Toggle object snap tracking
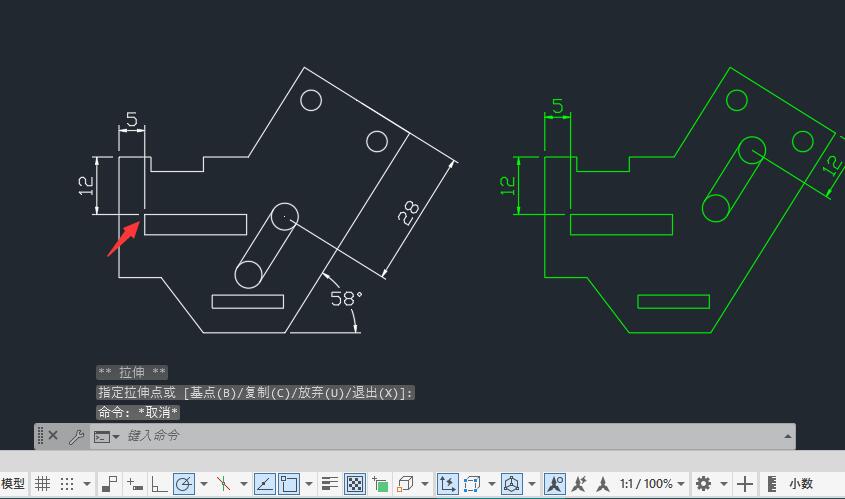This screenshot has height=499, width=845. (265, 484)
